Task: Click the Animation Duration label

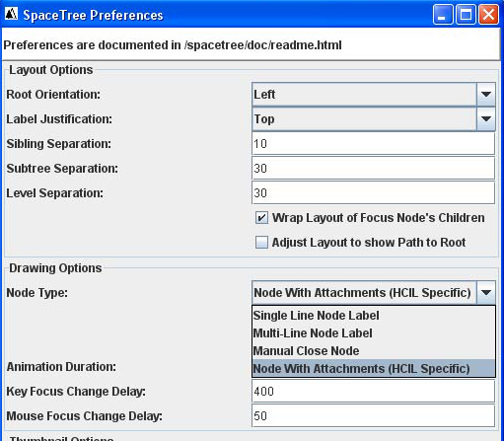Action: (61, 367)
